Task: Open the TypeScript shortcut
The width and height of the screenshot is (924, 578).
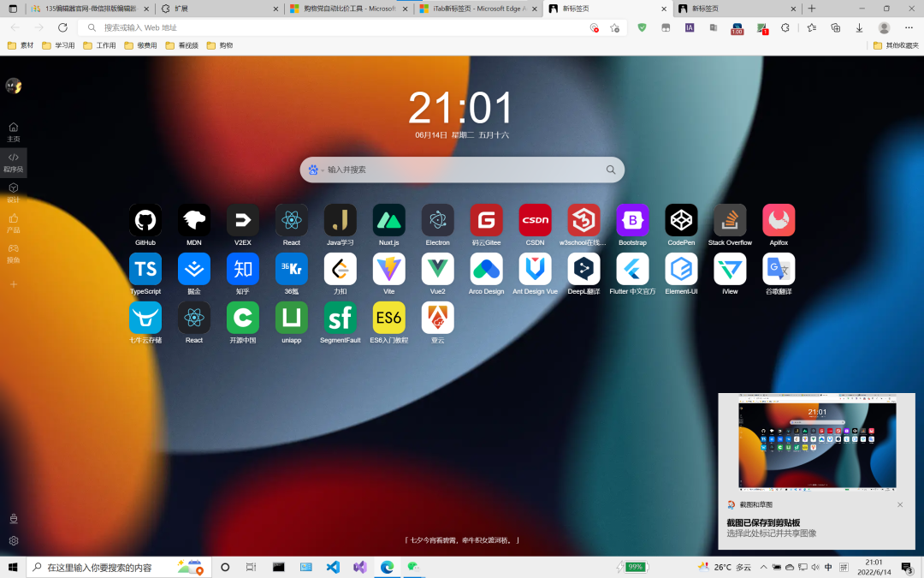Action: click(x=145, y=269)
